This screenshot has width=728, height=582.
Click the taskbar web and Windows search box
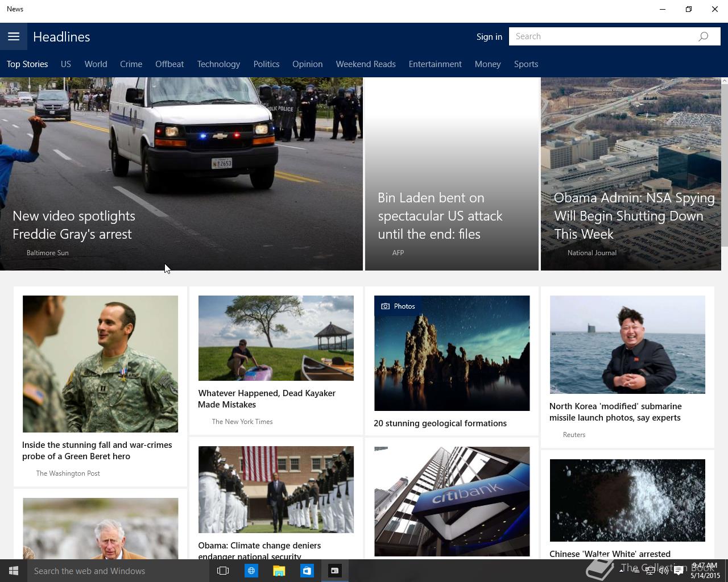tap(118, 571)
